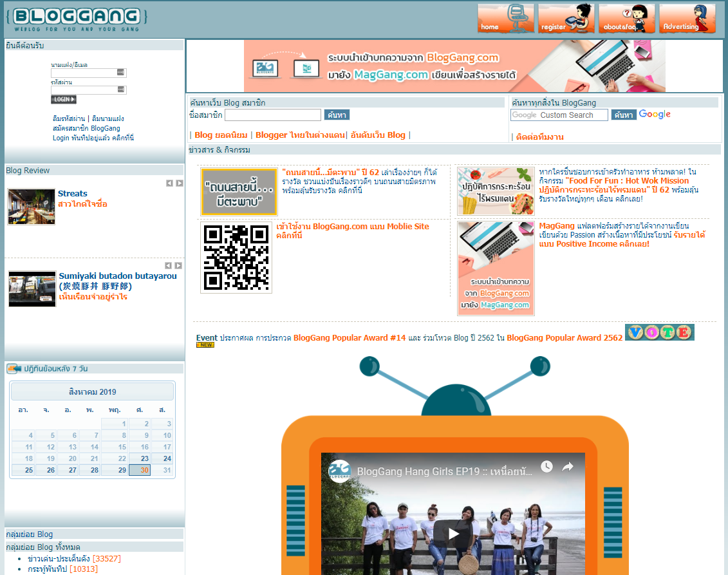Click the password field key icon

[x=121, y=89]
